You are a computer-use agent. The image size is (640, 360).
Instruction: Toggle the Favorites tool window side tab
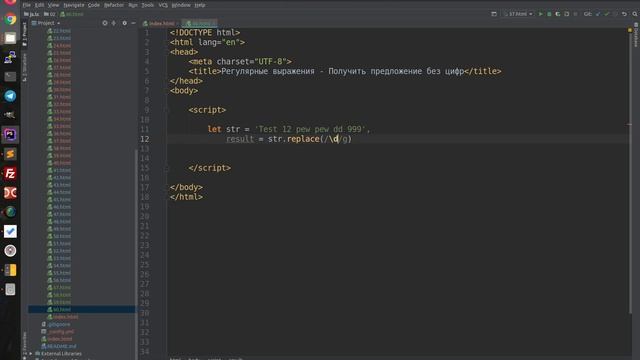pyautogui.click(x=24, y=345)
